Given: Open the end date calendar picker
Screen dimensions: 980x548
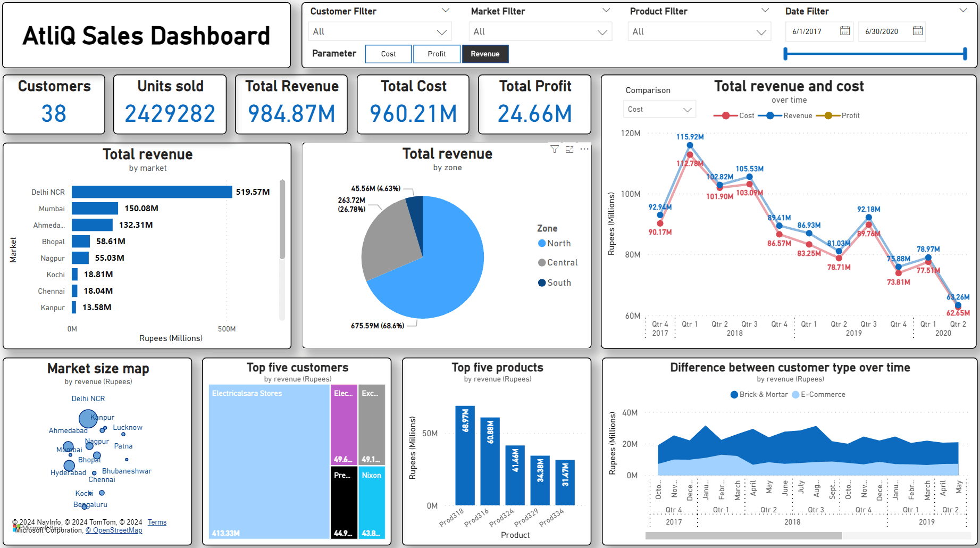Looking at the screenshot, I should [x=917, y=31].
